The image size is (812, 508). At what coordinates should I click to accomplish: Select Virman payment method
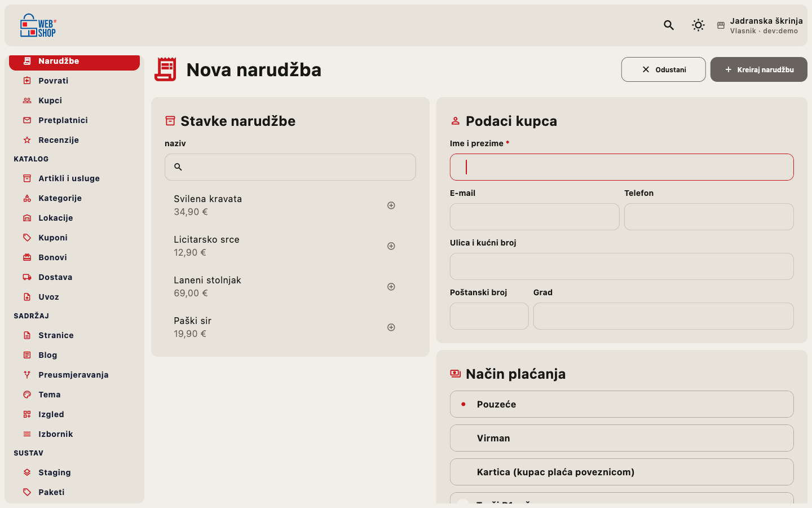pyautogui.click(x=621, y=438)
